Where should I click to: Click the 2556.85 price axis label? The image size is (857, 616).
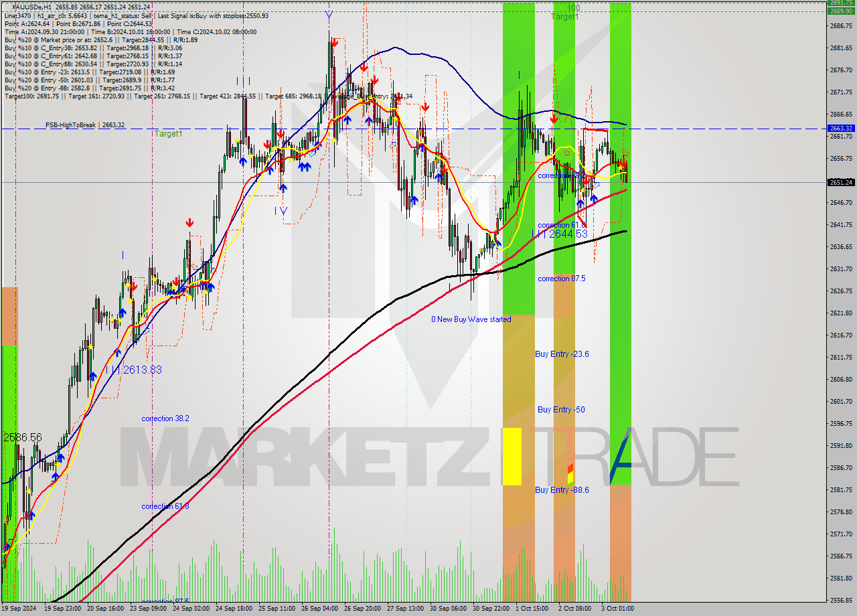point(840,600)
